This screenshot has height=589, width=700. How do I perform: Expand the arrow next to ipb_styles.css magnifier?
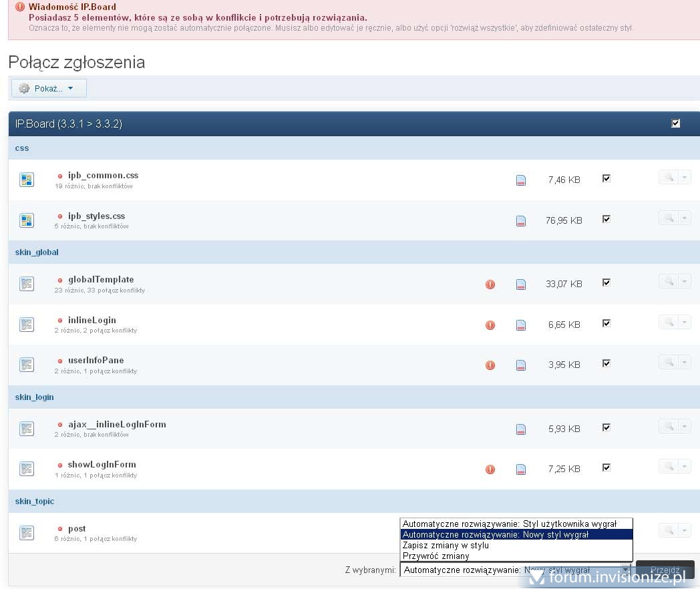[x=685, y=218]
